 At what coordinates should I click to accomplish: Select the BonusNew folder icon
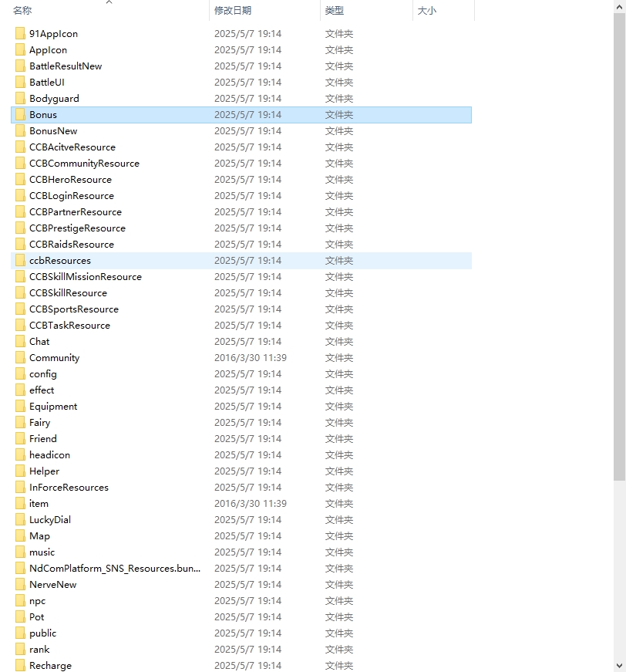pyautogui.click(x=20, y=130)
